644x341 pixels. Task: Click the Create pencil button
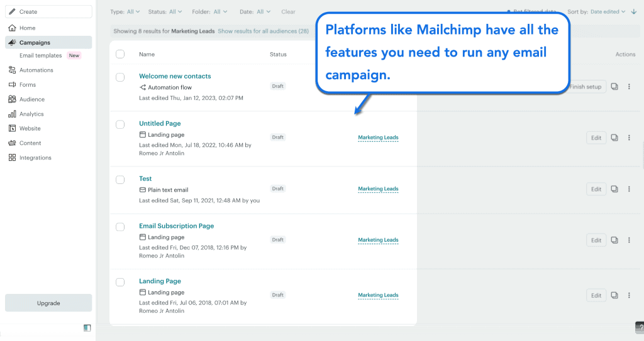point(48,11)
